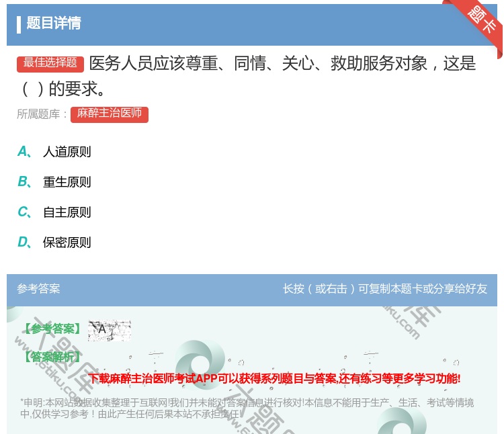
Task: Click the 参考答案 section header
Action: 38,289
